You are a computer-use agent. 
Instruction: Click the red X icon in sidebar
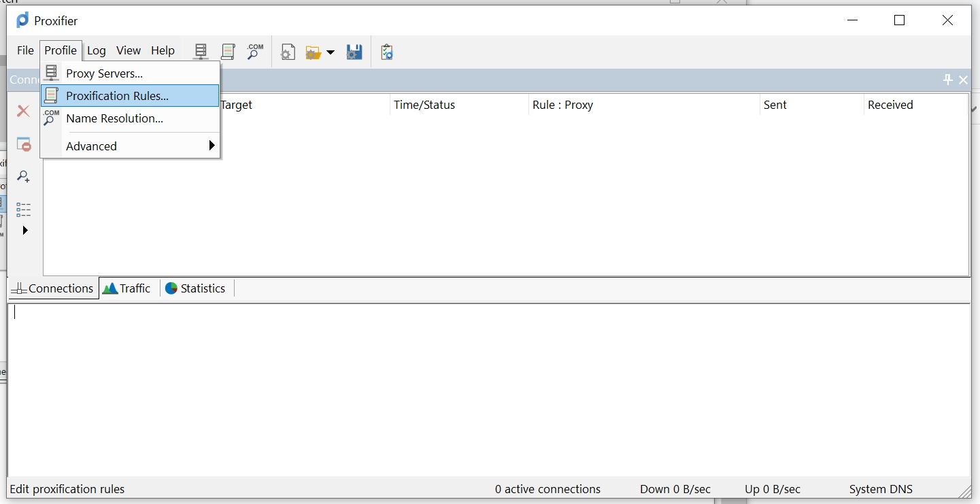click(23, 112)
